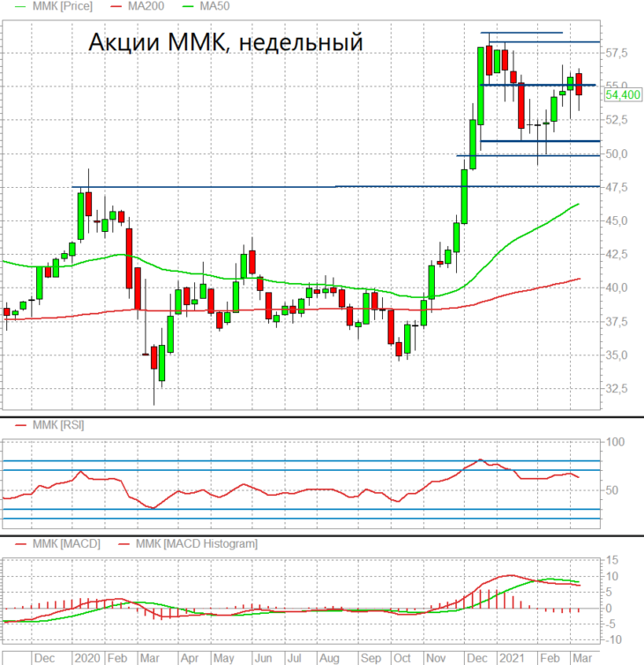Click the MMK [MACD Histogram] legend label
644x665 pixels.
[197, 543]
